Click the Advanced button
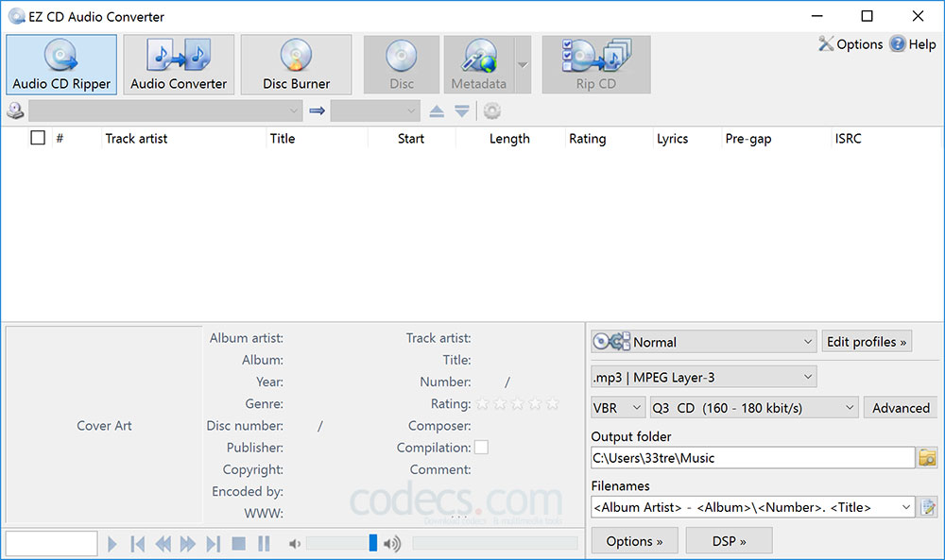 [x=901, y=408]
